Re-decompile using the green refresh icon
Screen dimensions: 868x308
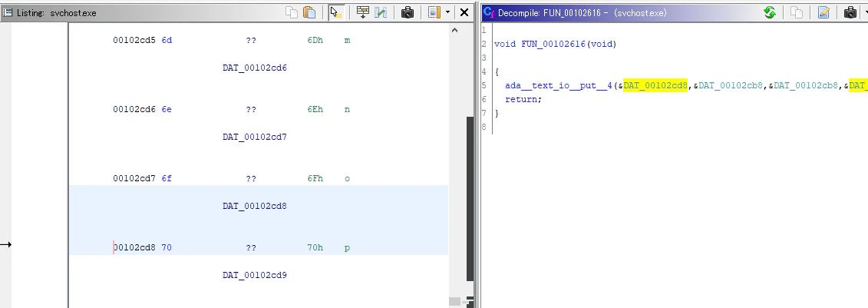(770, 12)
